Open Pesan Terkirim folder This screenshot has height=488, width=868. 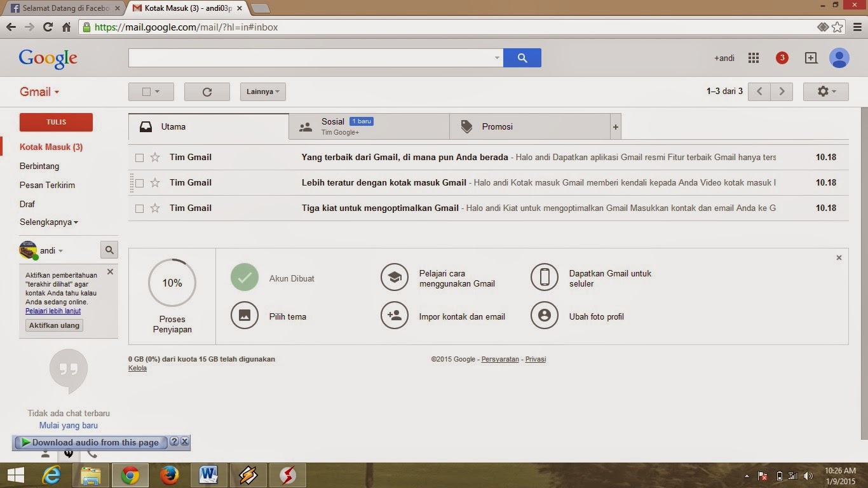coord(47,185)
